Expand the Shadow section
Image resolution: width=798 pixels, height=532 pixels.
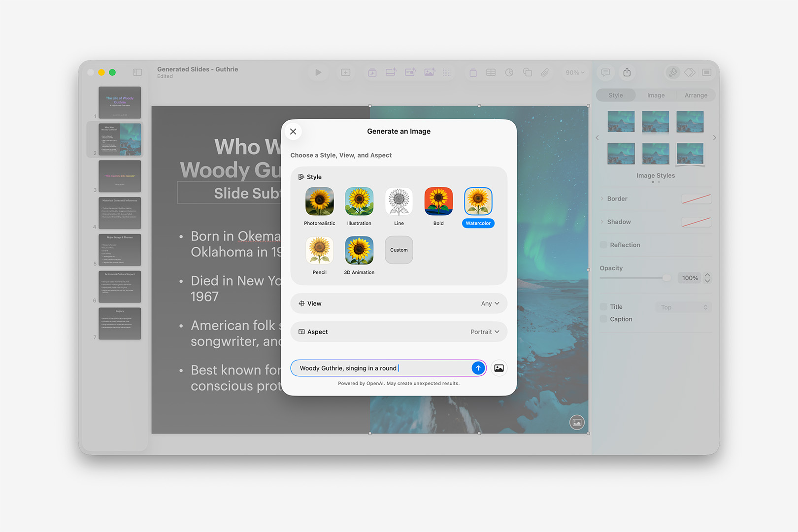(x=602, y=222)
